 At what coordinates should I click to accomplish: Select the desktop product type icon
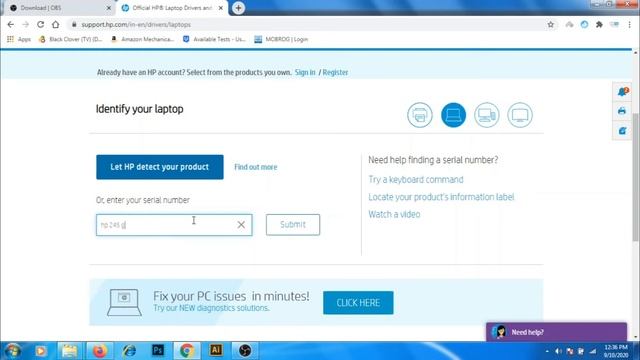pos(487,115)
